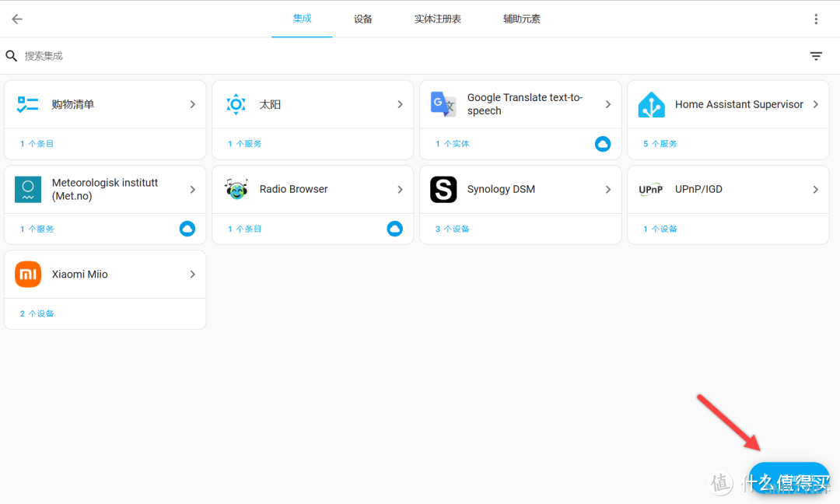Switch to the 设备 tab
This screenshot has width=840, height=504.
(x=362, y=19)
